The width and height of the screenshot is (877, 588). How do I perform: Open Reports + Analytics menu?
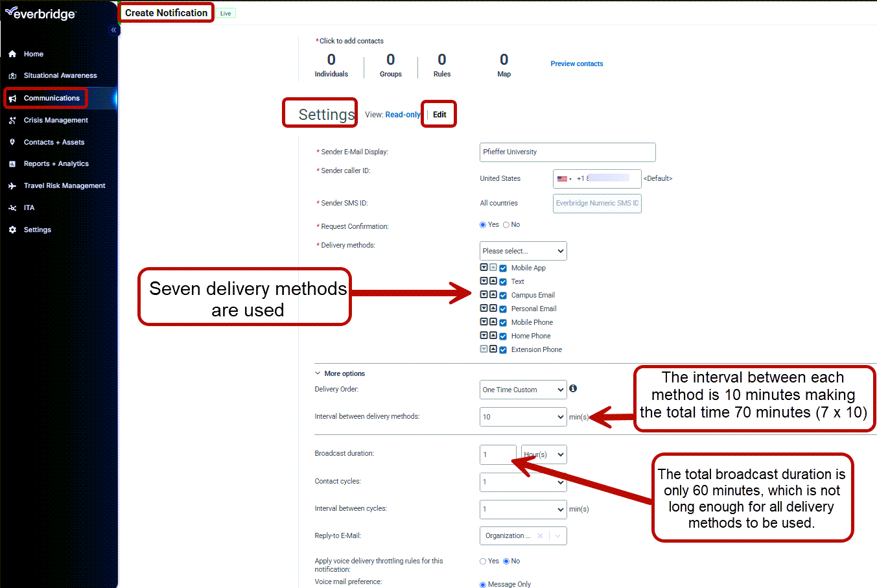click(56, 164)
